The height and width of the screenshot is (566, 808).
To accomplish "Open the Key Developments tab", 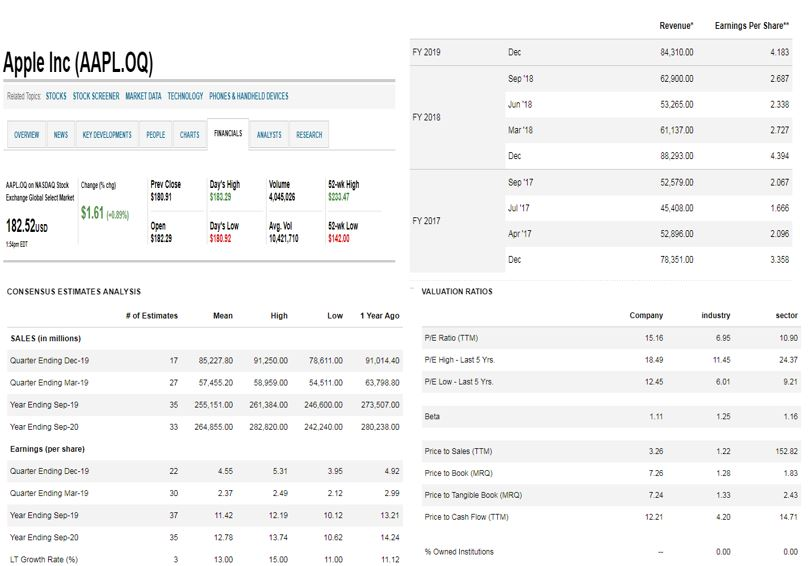I will pos(107,135).
